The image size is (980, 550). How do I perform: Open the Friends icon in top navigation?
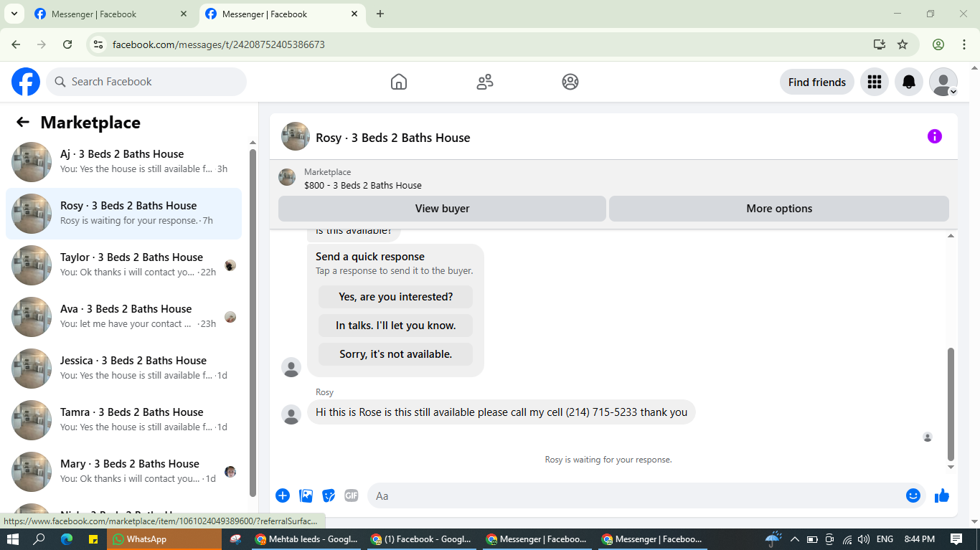click(485, 82)
